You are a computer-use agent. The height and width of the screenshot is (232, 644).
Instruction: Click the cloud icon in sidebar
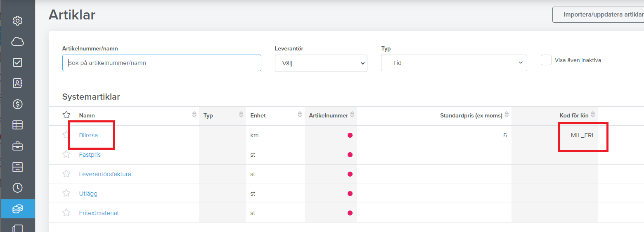17,41
